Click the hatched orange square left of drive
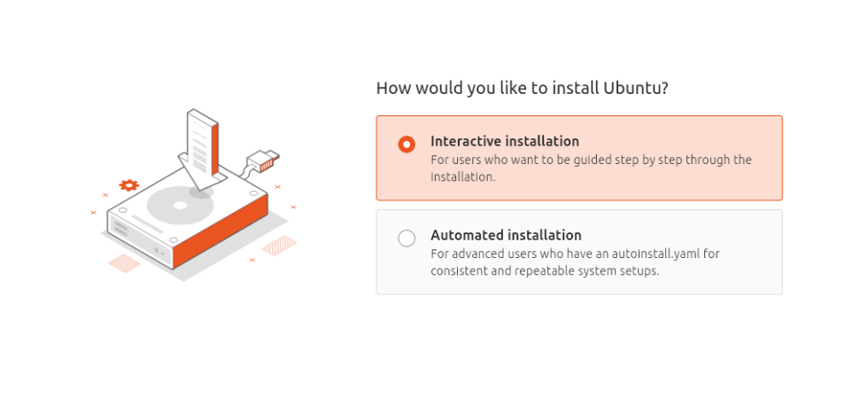 click(x=124, y=262)
